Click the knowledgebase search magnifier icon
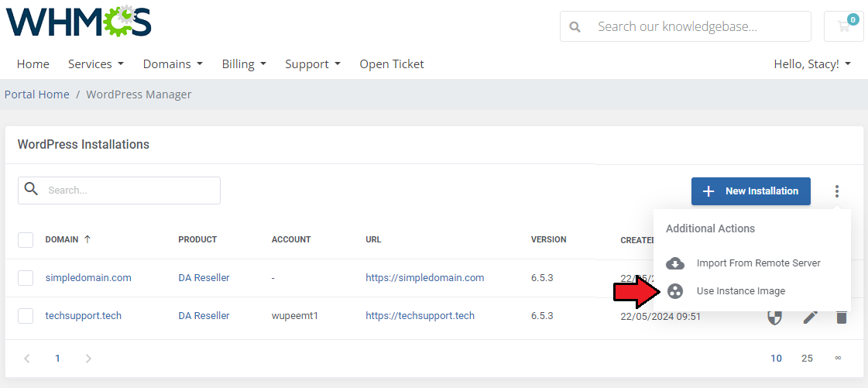 [575, 26]
